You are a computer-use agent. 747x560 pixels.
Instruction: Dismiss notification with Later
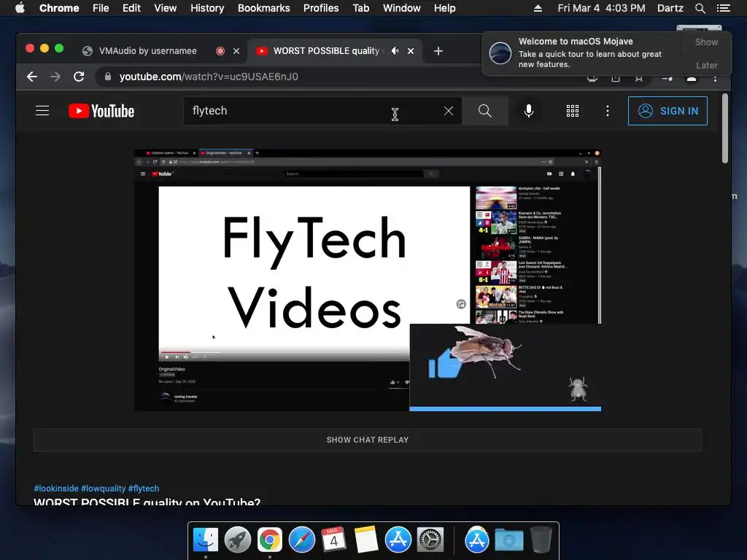click(x=706, y=65)
